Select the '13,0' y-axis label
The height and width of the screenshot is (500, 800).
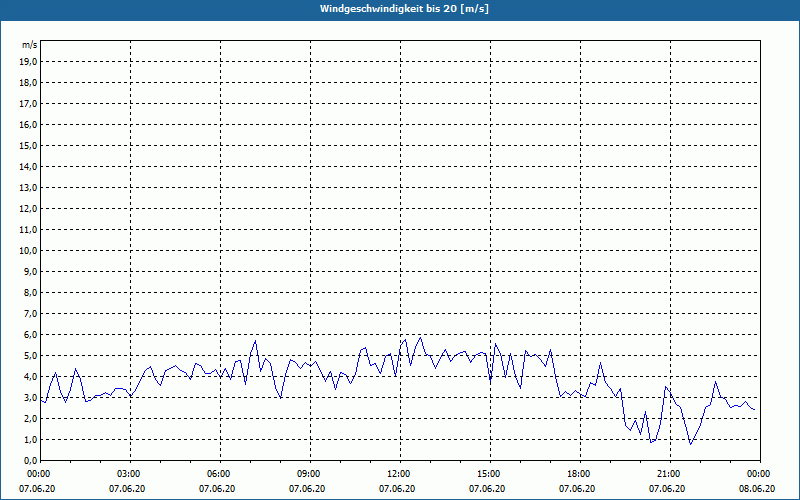click(28, 187)
